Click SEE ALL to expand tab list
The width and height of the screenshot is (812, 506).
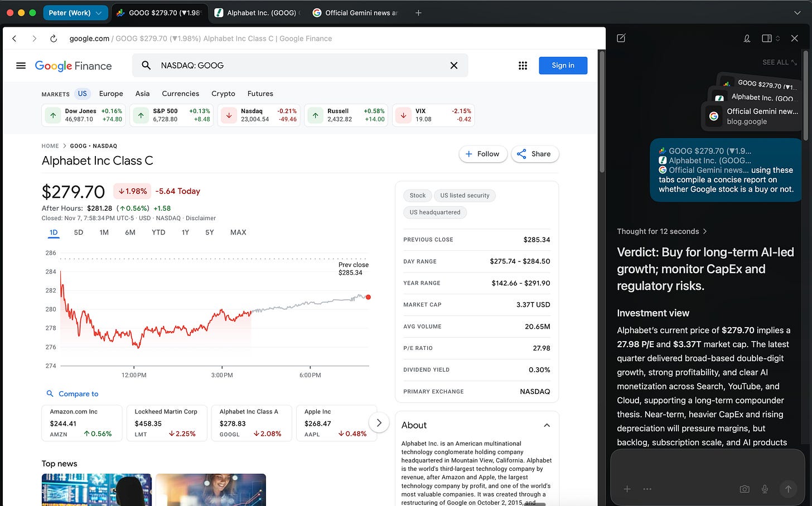pos(780,62)
